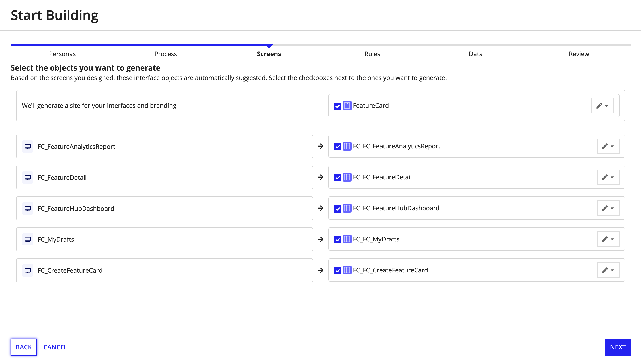Deselect the FC_FC_FeatureHubDashboard checkbox

click(337, 209)
